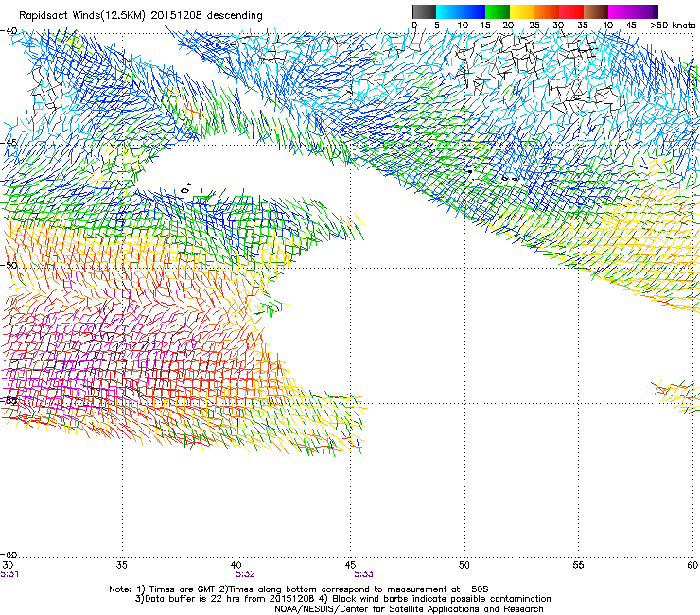
Task: Click the green 15-20 knots legend swatch
Action: (x=498, y=11)
